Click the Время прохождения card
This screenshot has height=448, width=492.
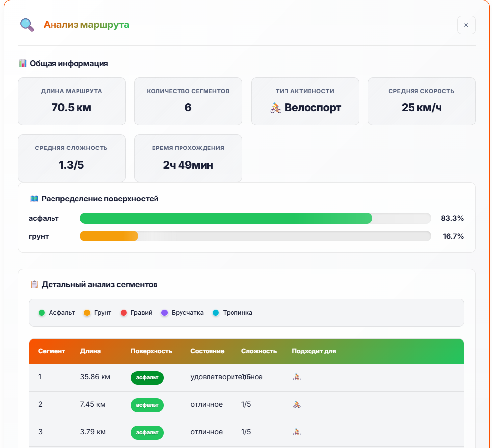(x=188, y=158)
